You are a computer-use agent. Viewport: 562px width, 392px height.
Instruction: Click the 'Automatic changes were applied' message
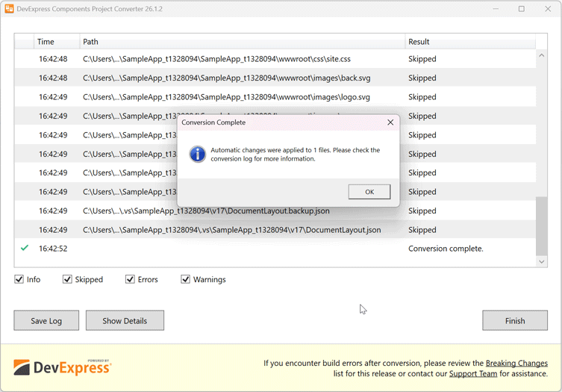point(295,155)
